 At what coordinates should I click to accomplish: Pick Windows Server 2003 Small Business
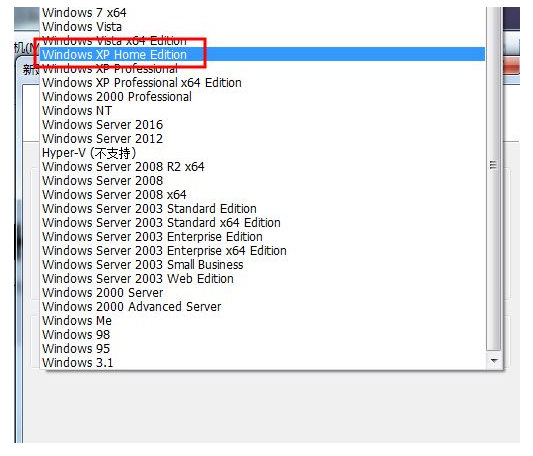262,265
